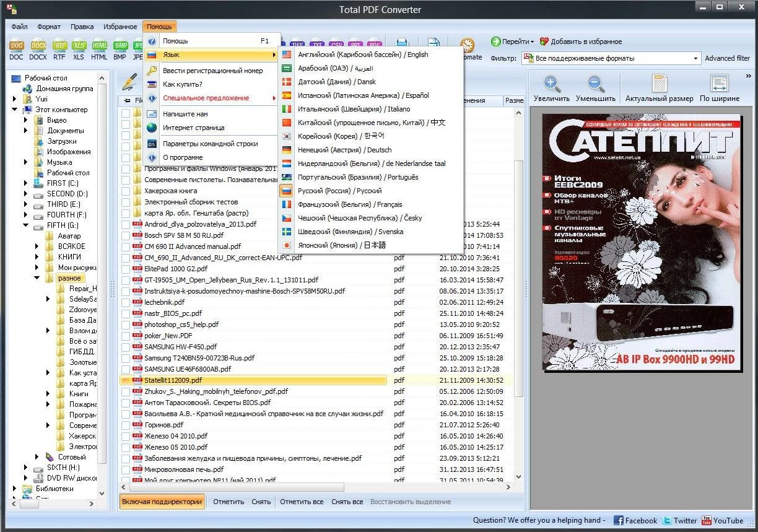758x532 pixels.
Task: Open Facebook link icon
Action: click(x=618, y=520)
